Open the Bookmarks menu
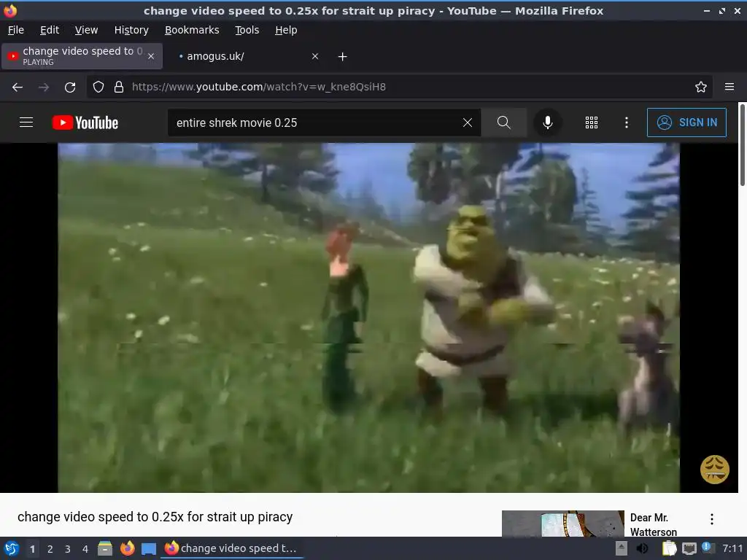 (192, 30)
